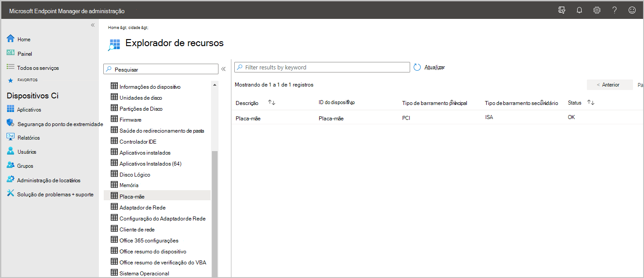This screenshot has height=278, width=644.
Task: Click the Home breadcrumb link
Action: (113, 27)
